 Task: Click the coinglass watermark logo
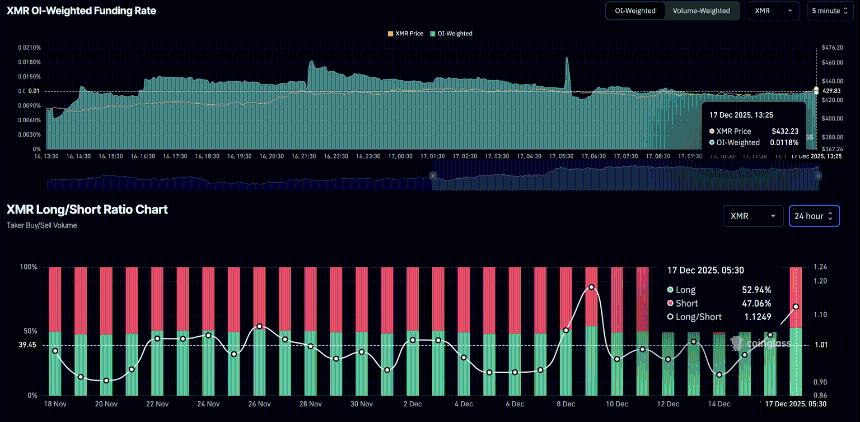pos(760,343)
